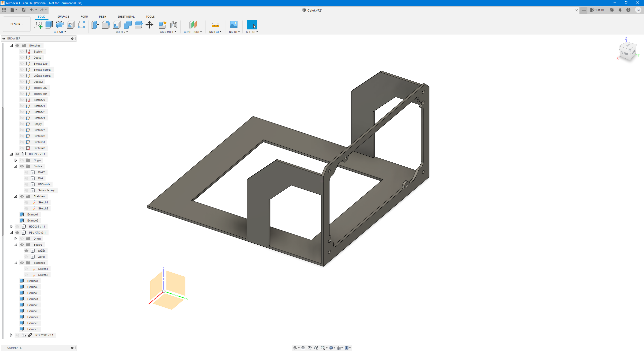This screenshot has height=352, width=644.
Task: Click the RIGHT face of the view cube
Action: tap(624, 53)
